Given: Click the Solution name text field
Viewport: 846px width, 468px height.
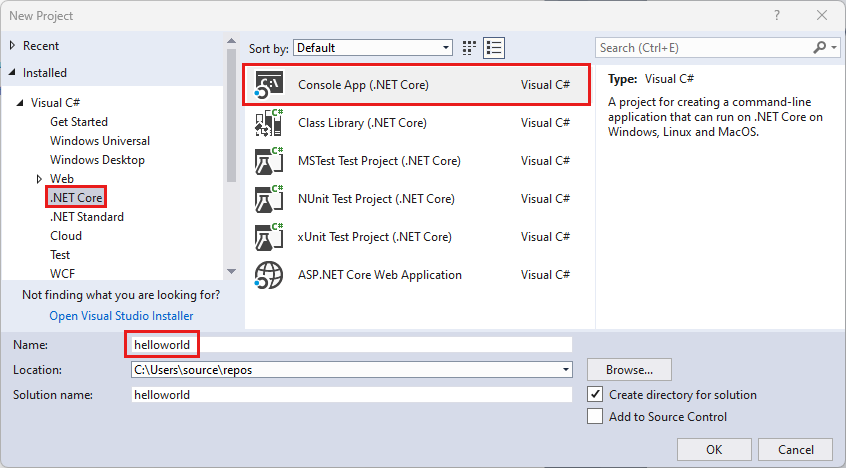Looking at the screenshot, I should point(351,395).
